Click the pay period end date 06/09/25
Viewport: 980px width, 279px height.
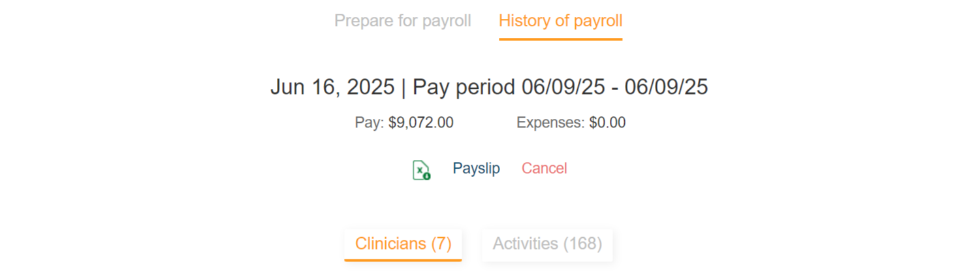click(x=666, y=87)
